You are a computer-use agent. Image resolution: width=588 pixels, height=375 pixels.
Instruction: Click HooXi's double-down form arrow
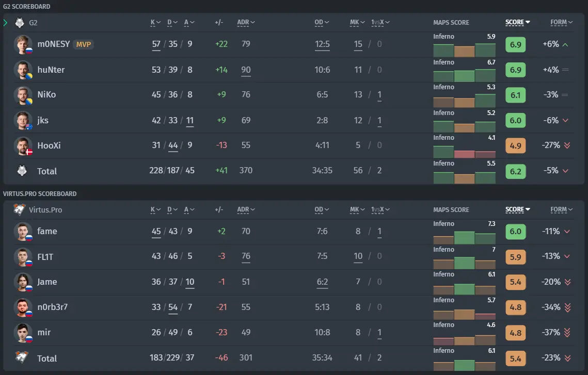coord(567,145)
